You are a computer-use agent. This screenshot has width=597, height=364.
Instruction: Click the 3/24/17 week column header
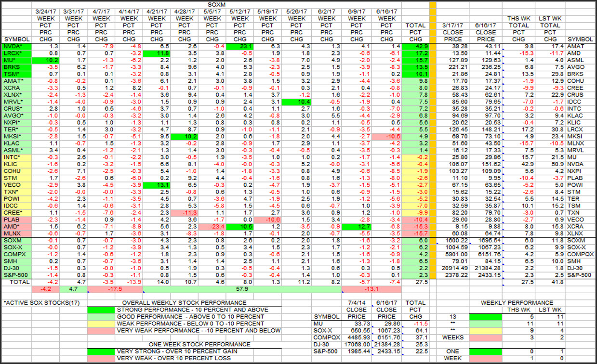[x=46, y=11]
